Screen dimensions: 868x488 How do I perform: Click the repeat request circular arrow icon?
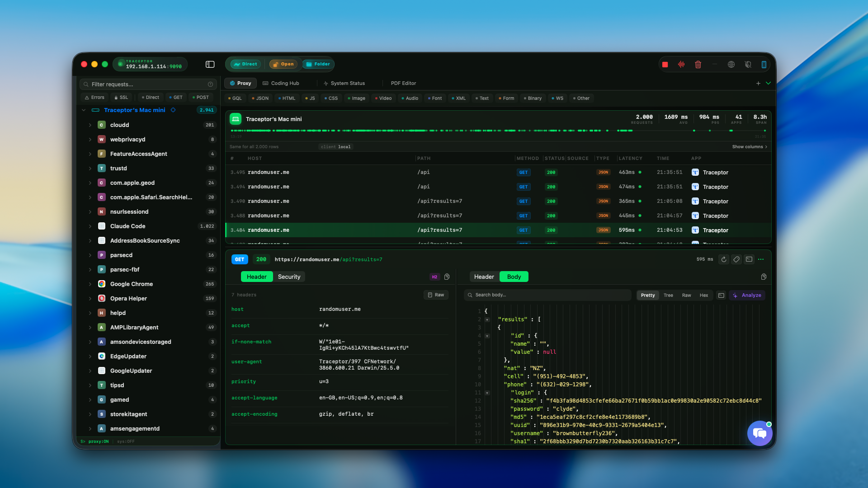(724, 259)
